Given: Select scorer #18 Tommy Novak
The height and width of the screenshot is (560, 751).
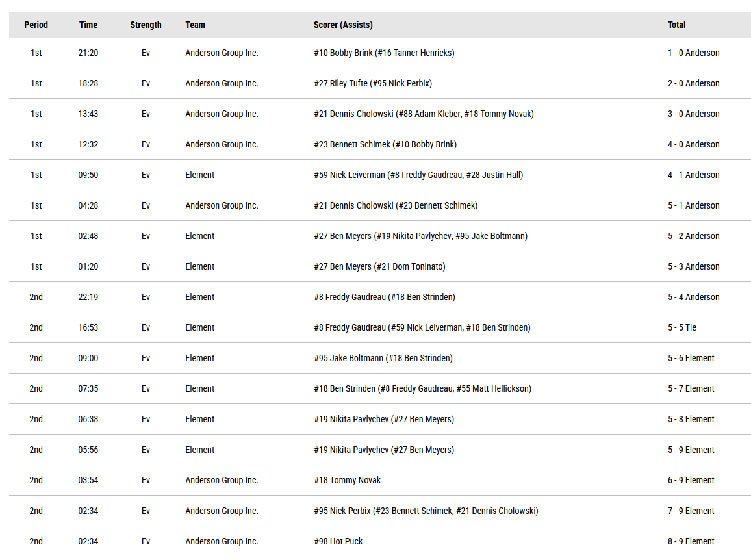Looking at the screenshot, I should point(348,481).
